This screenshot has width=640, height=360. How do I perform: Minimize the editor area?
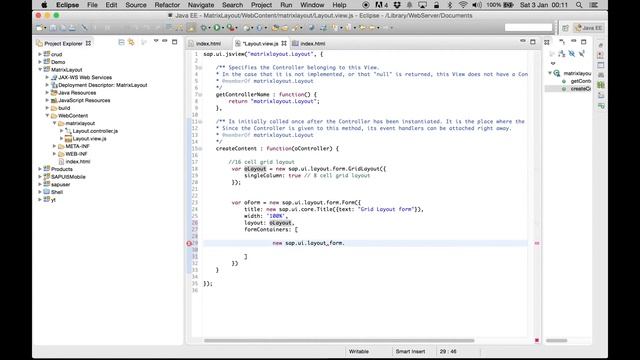click(x=523, y=41)
